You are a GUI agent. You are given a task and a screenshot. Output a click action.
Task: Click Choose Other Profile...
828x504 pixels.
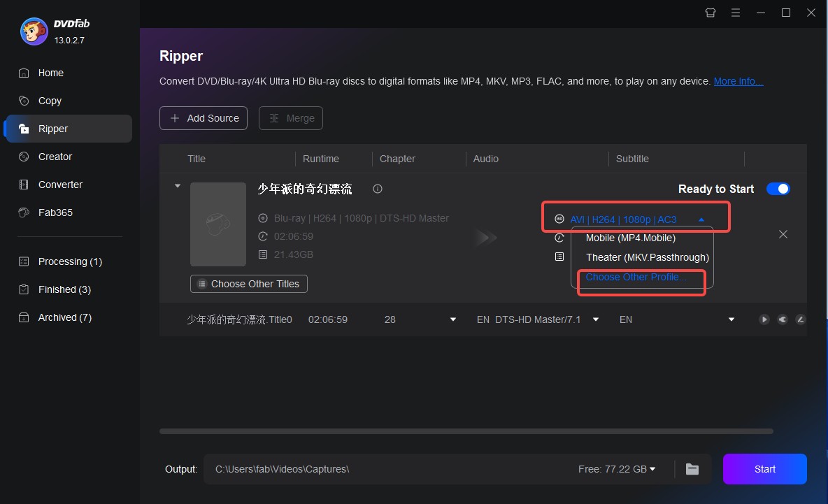point(636,277)
